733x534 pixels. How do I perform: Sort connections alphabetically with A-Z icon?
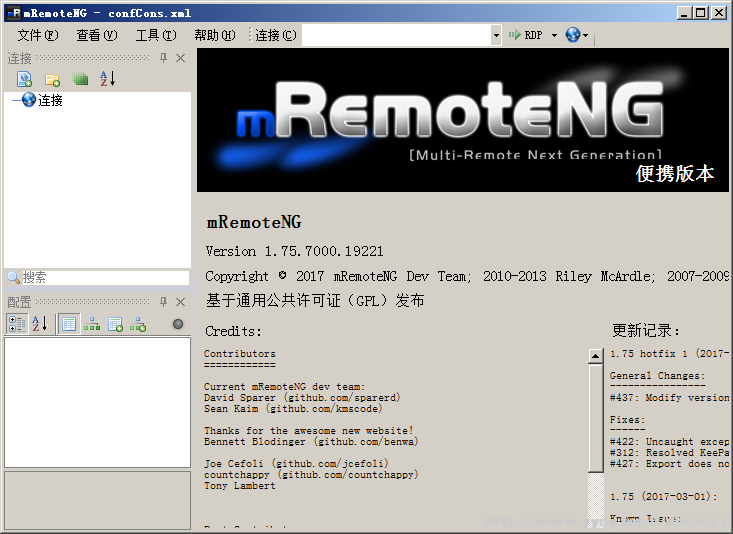point(108,79)
